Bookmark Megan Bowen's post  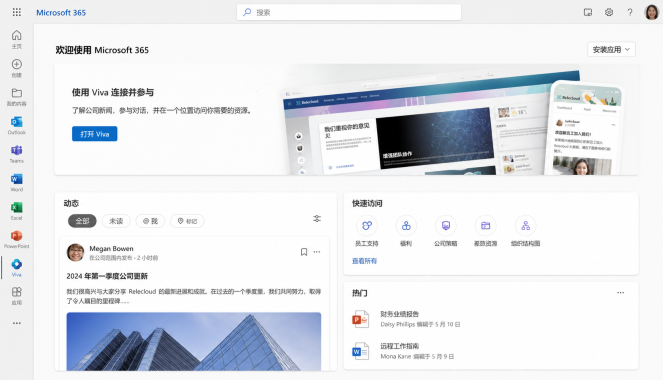coord(304,252)
